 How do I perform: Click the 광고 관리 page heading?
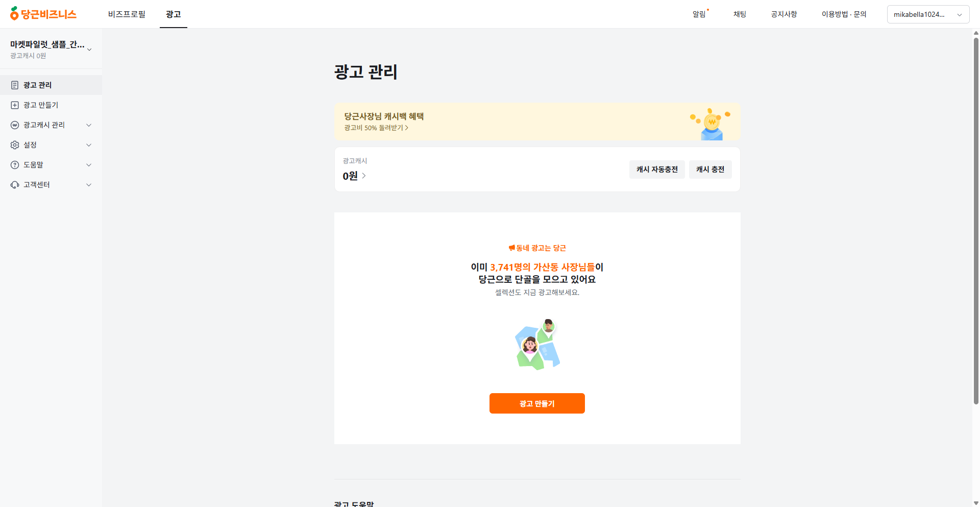point(366,71)
